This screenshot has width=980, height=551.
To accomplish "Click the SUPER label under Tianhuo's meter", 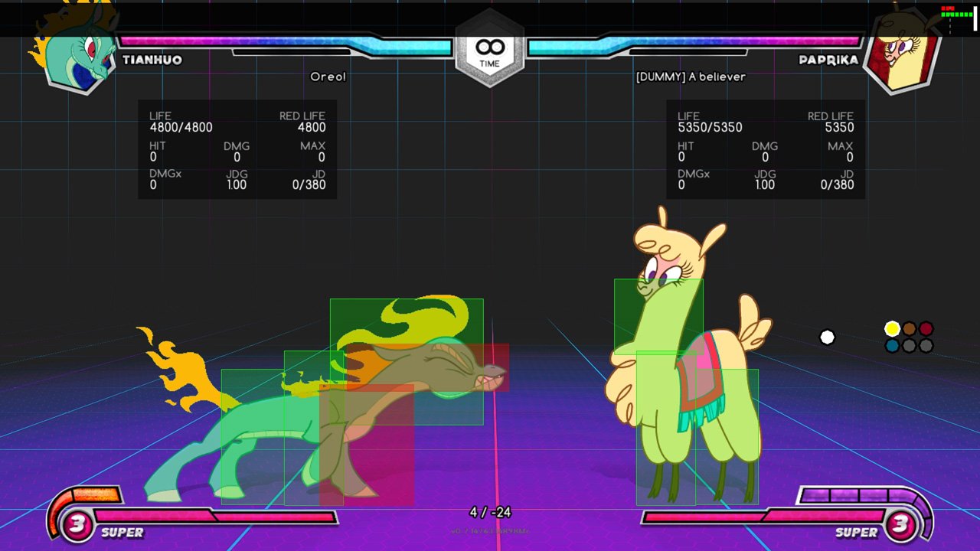I will coord(122,533).
